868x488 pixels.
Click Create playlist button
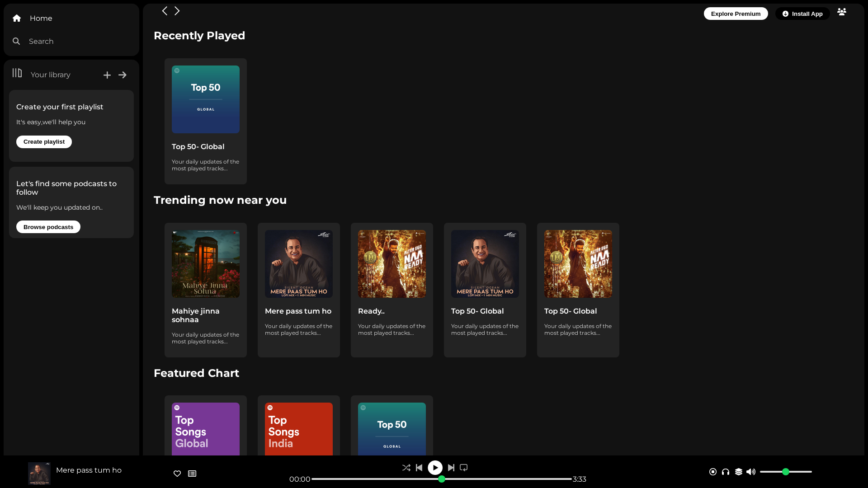[x=44, y=142]
